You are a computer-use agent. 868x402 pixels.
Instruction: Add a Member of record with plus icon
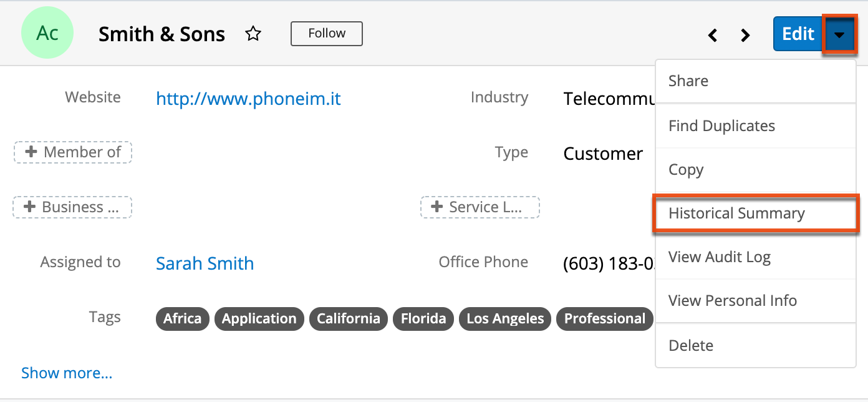pyautogui.click(x=72, y=152)
